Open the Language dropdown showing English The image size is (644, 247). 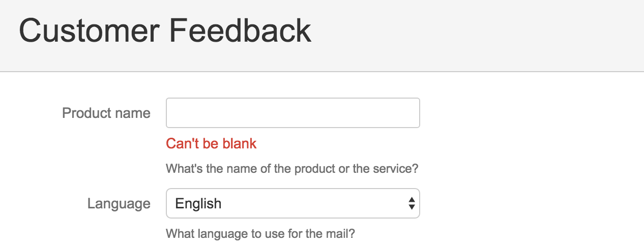292,204
